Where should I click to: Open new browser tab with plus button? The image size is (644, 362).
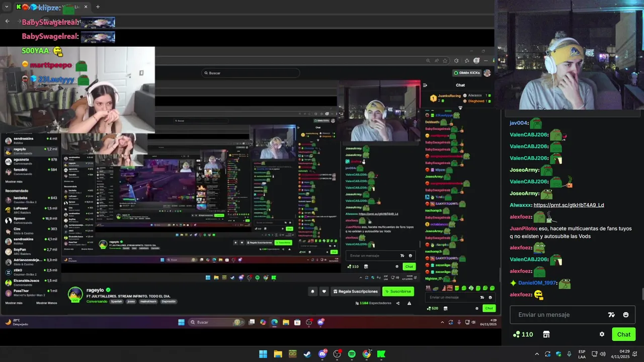[98, 7]
